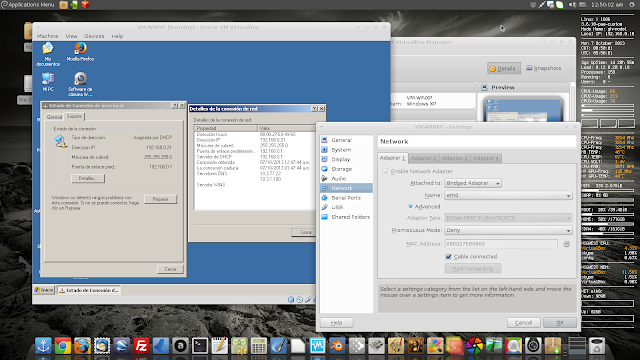The height and width of the screenshot is (360, 640).
Task: Click the Port Forwarding button
Action: (x=473, y=269)
